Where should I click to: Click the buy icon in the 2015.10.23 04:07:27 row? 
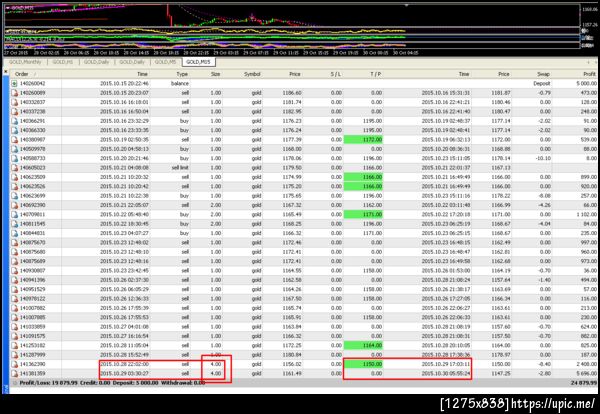[x=15, y=233]
